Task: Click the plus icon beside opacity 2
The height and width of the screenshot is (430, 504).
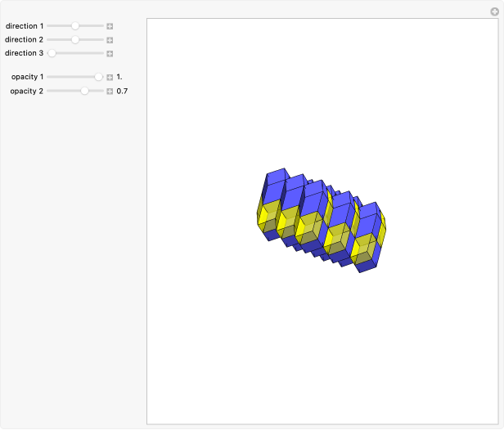Action: pyautogui.click(x=110, y=91)
